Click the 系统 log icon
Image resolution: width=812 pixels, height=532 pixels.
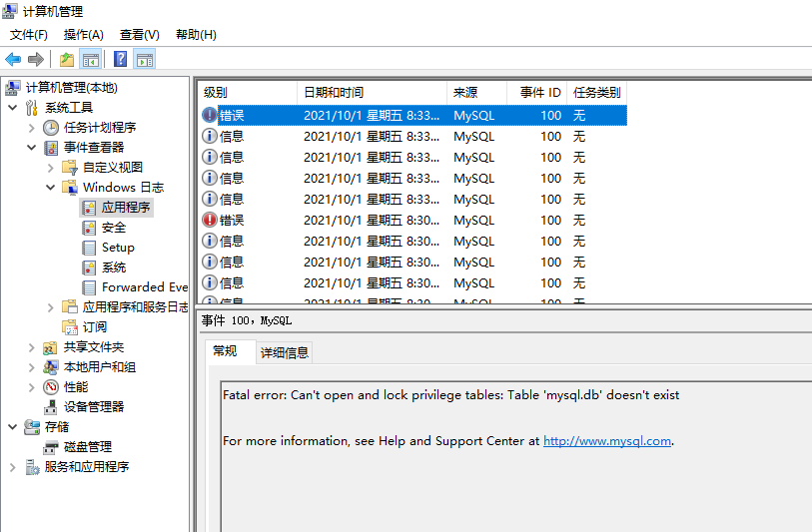pos(89,267)
